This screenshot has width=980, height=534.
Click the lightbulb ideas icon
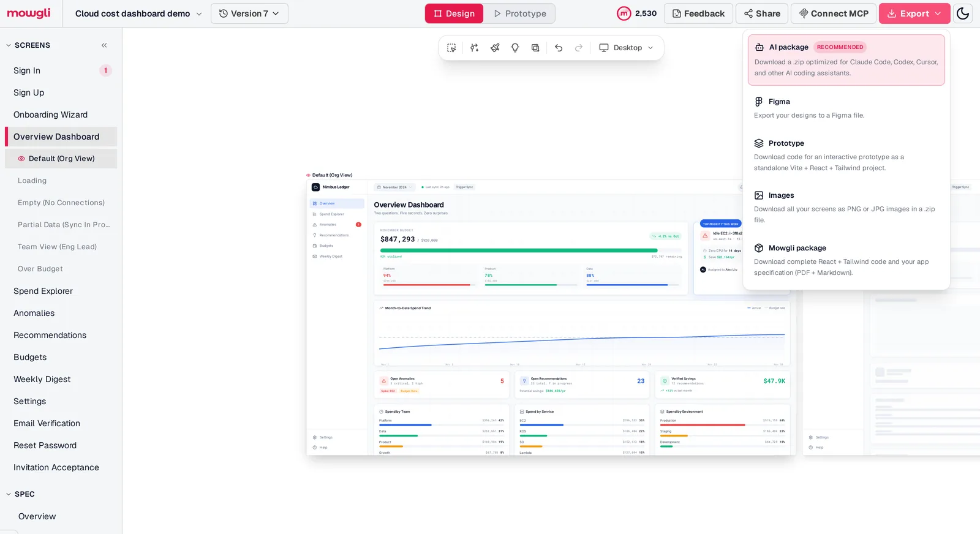515,48
